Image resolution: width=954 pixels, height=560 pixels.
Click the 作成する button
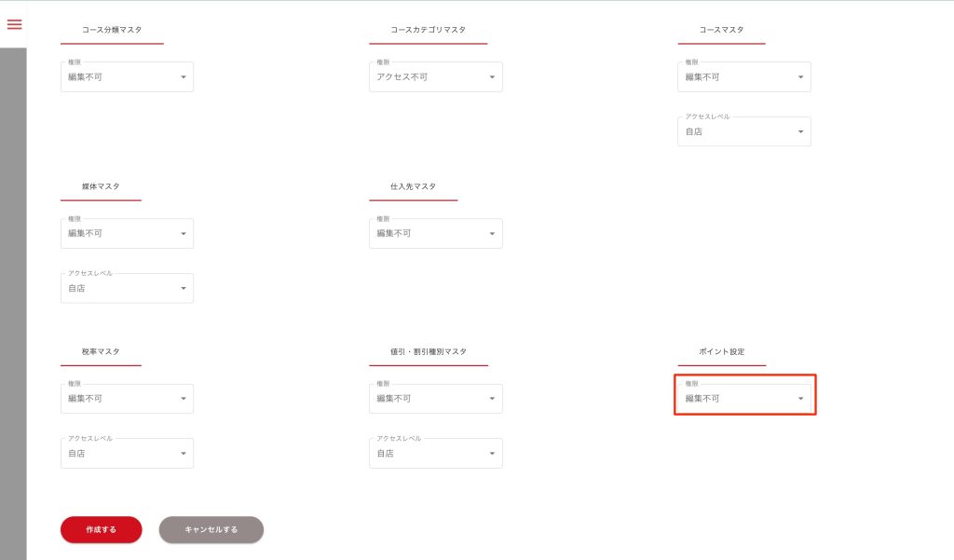(x=101, y=529)
